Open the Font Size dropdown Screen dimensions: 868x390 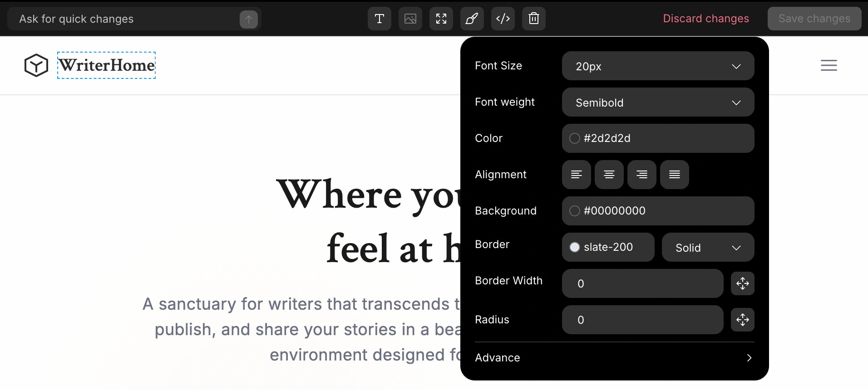[x=658, y=66]
